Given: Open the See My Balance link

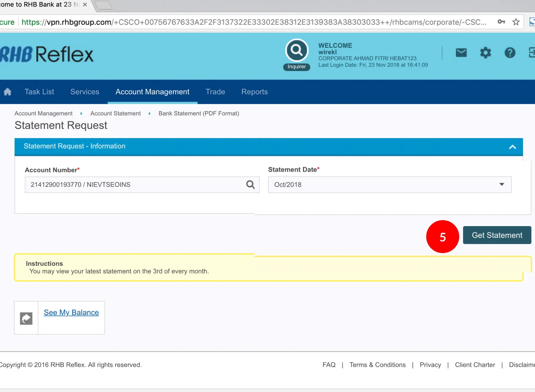Looking at the screenshot, I should coord(71,312).
